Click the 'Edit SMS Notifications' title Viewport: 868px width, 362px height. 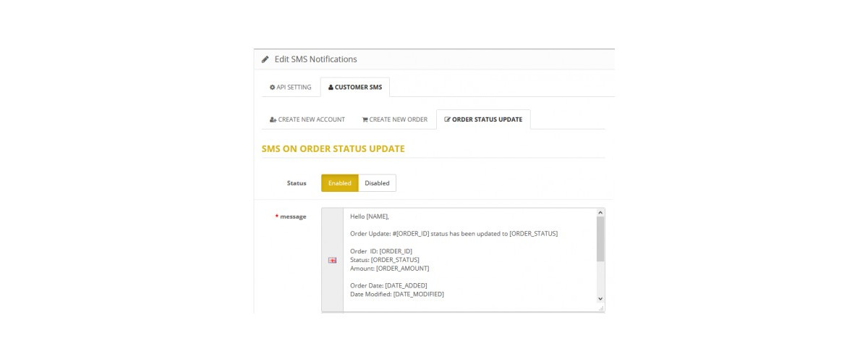tap(315, 59)
